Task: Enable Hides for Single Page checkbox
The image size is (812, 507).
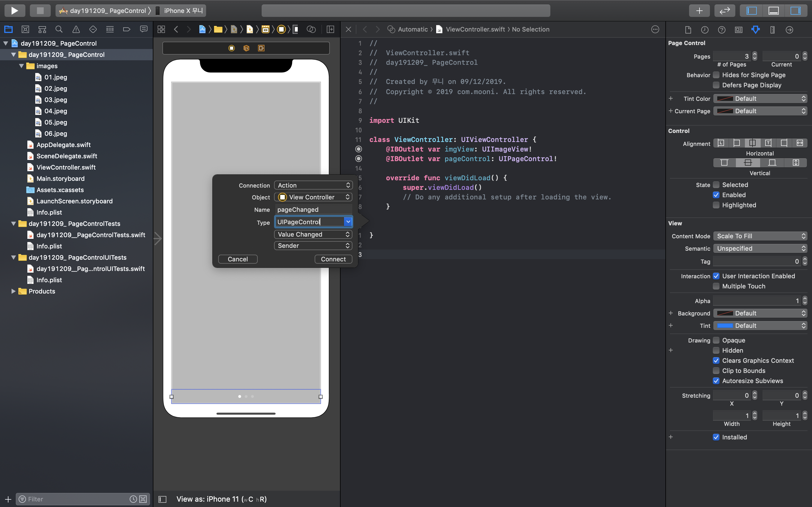Action: pos(716,75)
